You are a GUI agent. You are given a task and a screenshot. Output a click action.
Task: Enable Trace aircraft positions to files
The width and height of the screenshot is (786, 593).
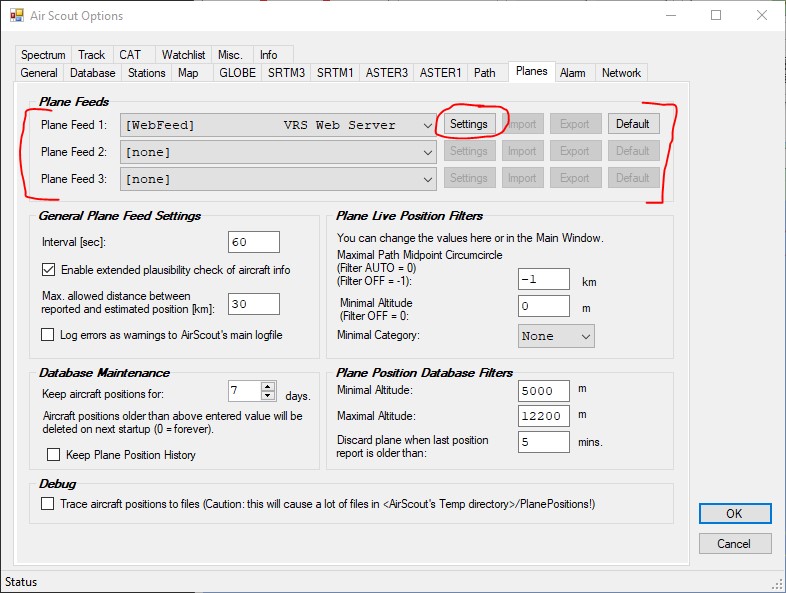tap(48, 504)
